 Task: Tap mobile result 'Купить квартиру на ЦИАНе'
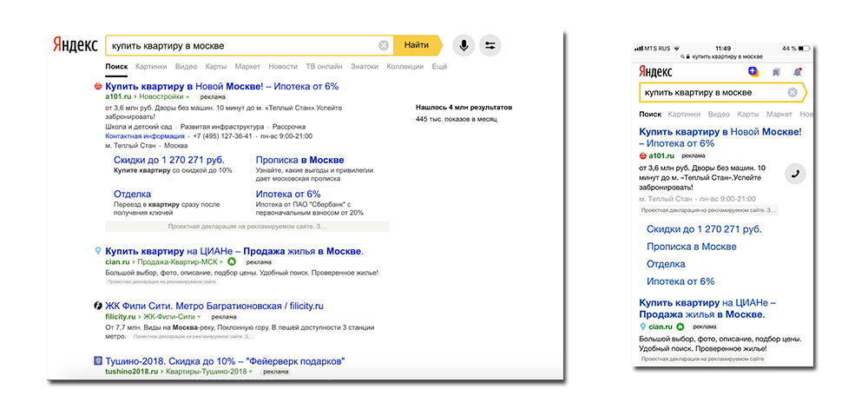click(707, 308)
